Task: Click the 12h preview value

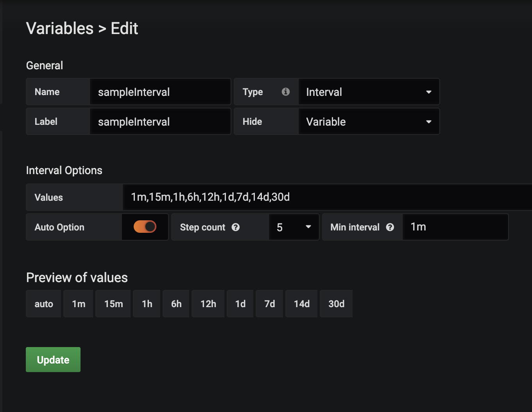Action: [208, 304]
